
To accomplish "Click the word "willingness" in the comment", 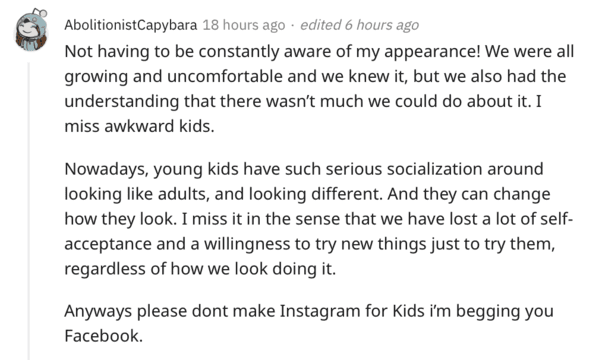I will [x=246, y=245].
